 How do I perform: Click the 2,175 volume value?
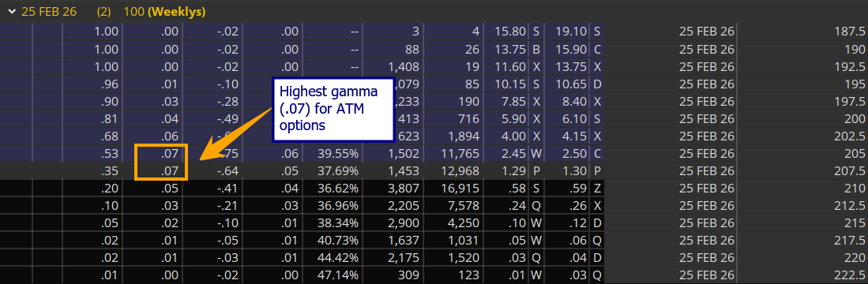click(x=403, y=258)
